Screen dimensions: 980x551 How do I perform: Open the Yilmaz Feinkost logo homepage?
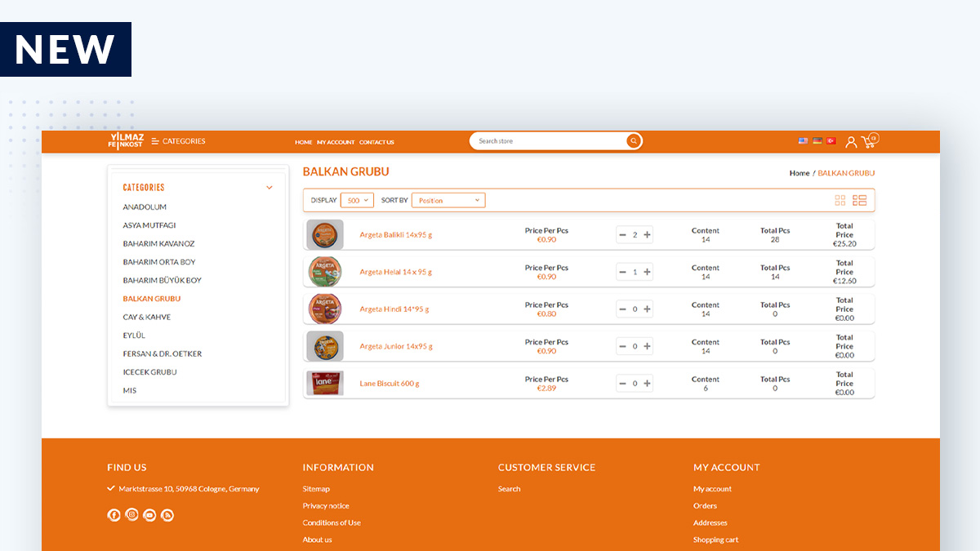[125, 141]
